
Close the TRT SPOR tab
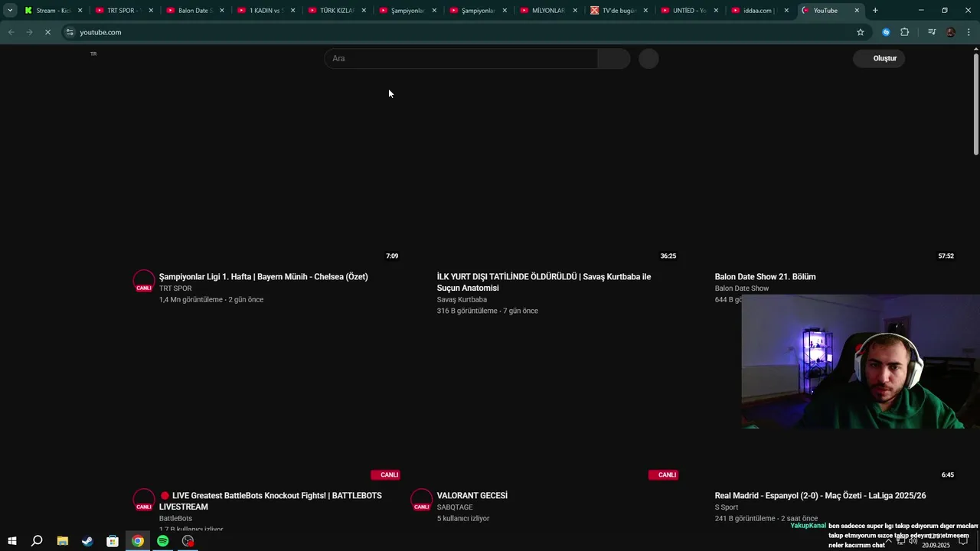[x=151, y=11]
